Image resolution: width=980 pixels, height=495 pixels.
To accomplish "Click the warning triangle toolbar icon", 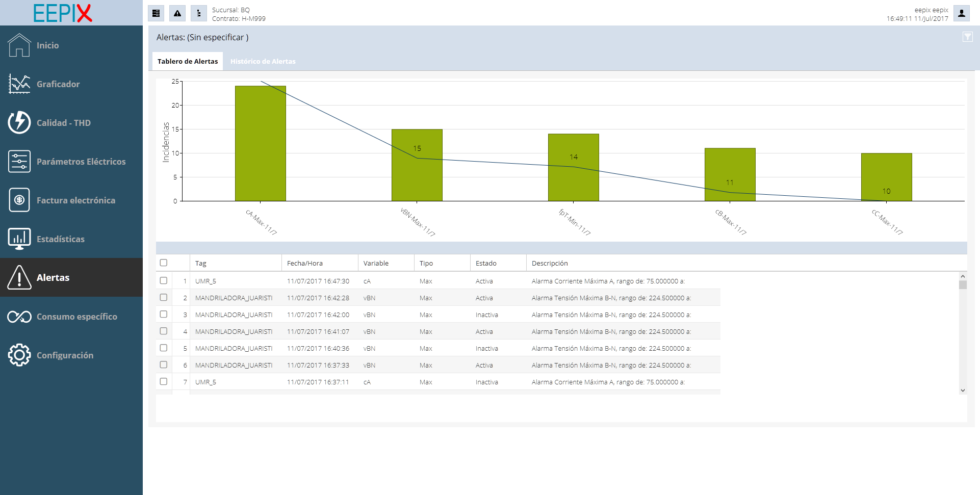I will tap(177, 13).
